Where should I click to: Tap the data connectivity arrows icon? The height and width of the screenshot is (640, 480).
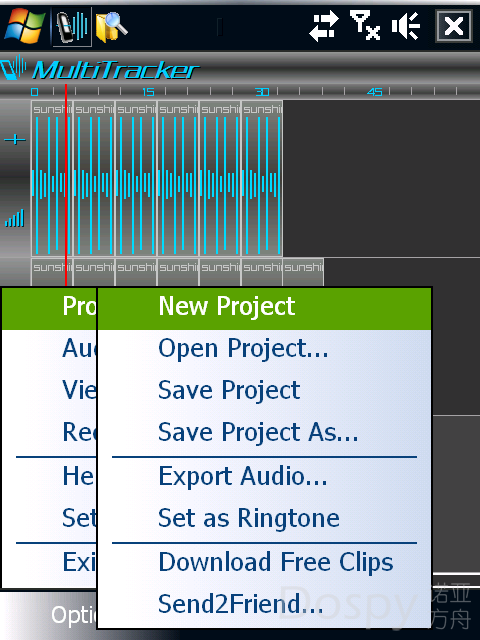pos(324,26)
